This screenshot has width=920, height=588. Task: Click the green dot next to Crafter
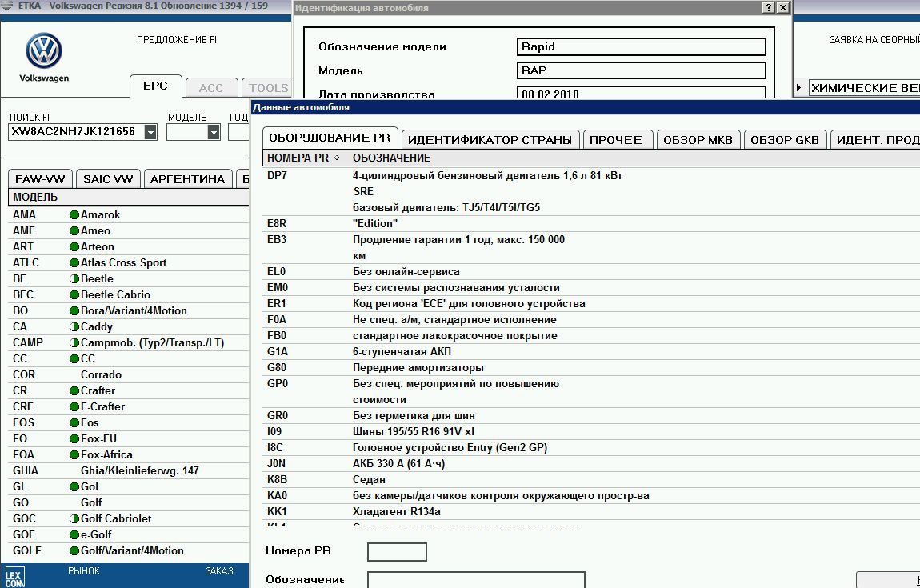click(74, 390)
